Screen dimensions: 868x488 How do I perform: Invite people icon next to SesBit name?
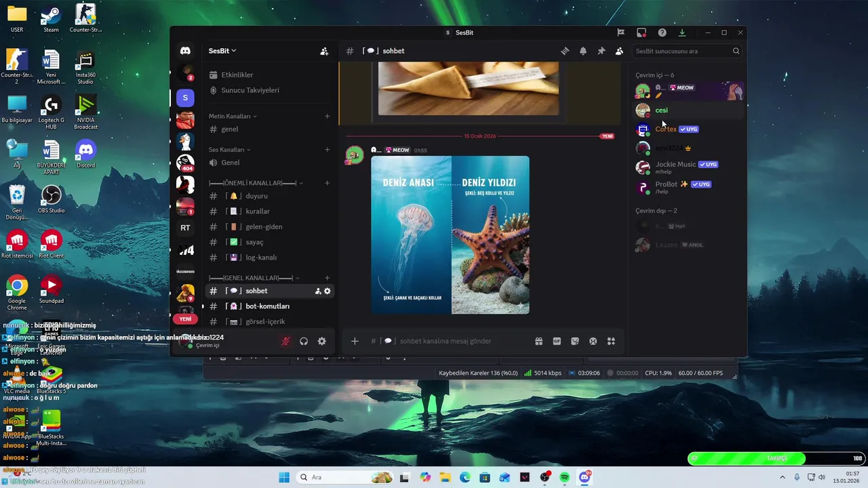coord(324,51)
